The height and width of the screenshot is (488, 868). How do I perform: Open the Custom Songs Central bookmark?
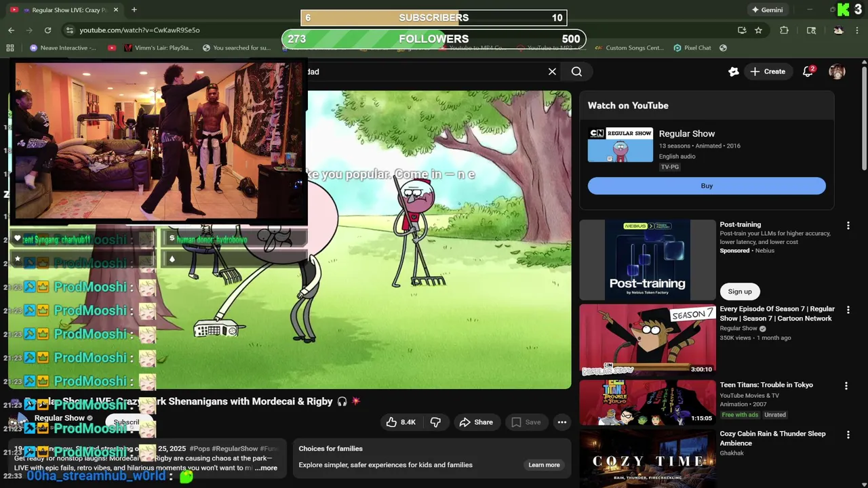(x=629, y=47)
